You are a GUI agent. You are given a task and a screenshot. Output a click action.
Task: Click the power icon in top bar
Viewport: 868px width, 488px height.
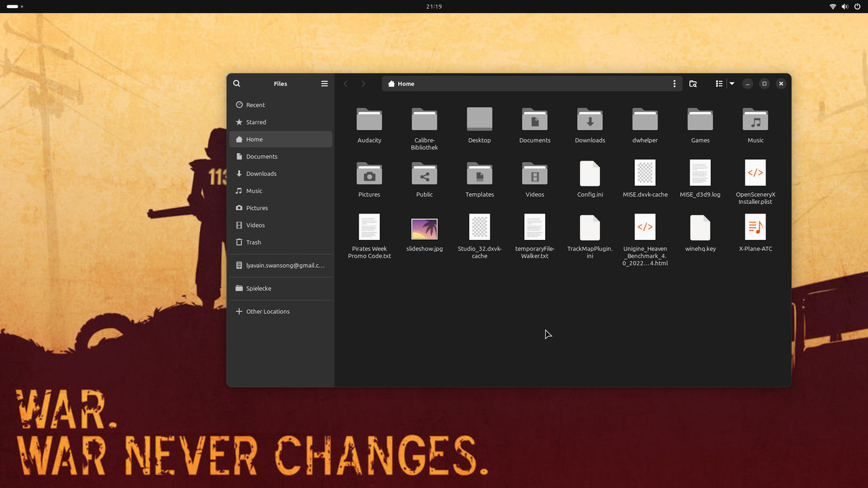[857, 6]
